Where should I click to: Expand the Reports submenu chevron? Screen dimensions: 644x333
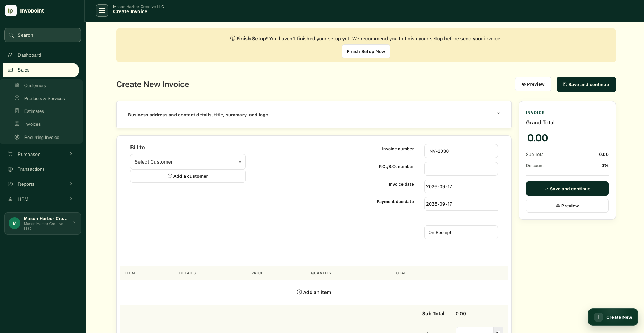(x=71, y=184)
